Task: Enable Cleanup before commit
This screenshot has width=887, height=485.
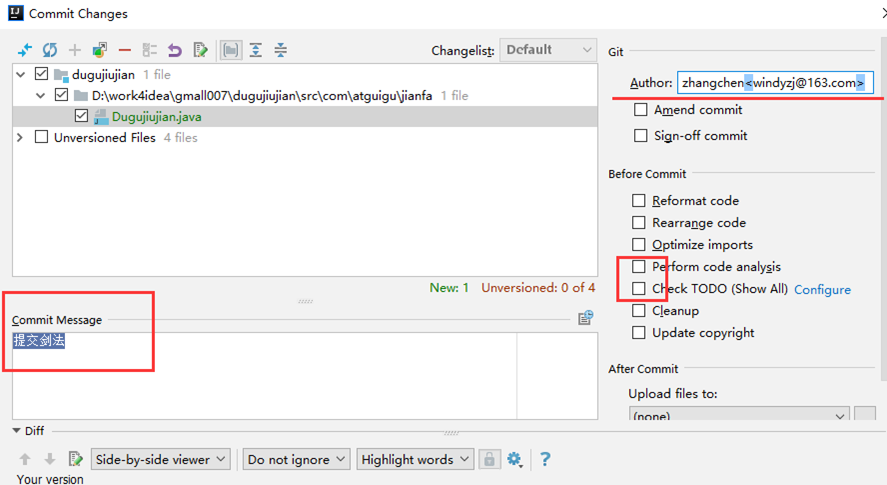Action: pyautogui.click(x=639, y=311)
